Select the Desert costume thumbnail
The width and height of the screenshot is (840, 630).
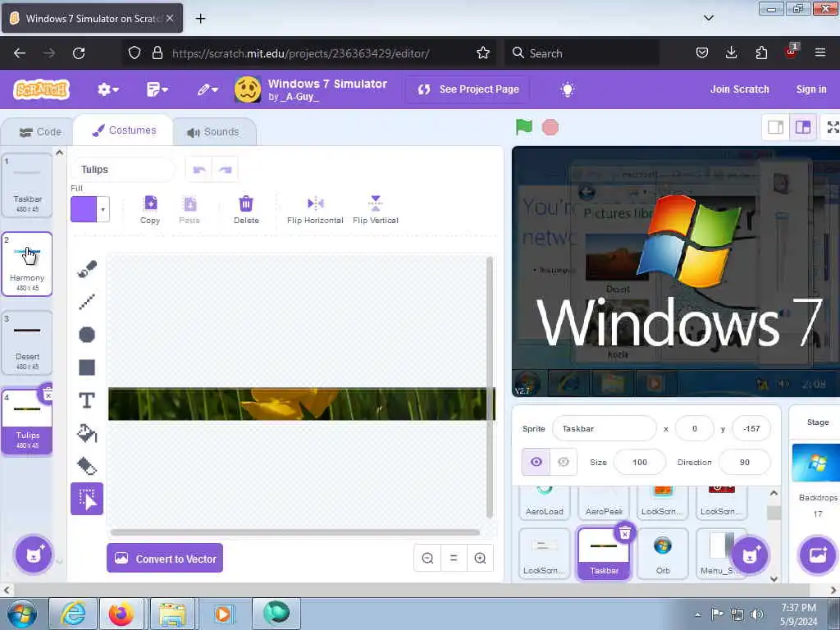(x=27, y=342)
